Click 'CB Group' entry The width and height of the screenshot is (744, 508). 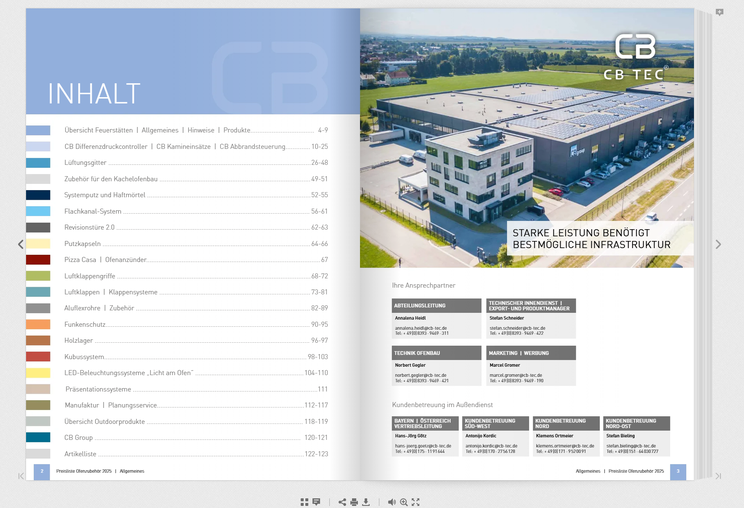(x=196, y=437)
